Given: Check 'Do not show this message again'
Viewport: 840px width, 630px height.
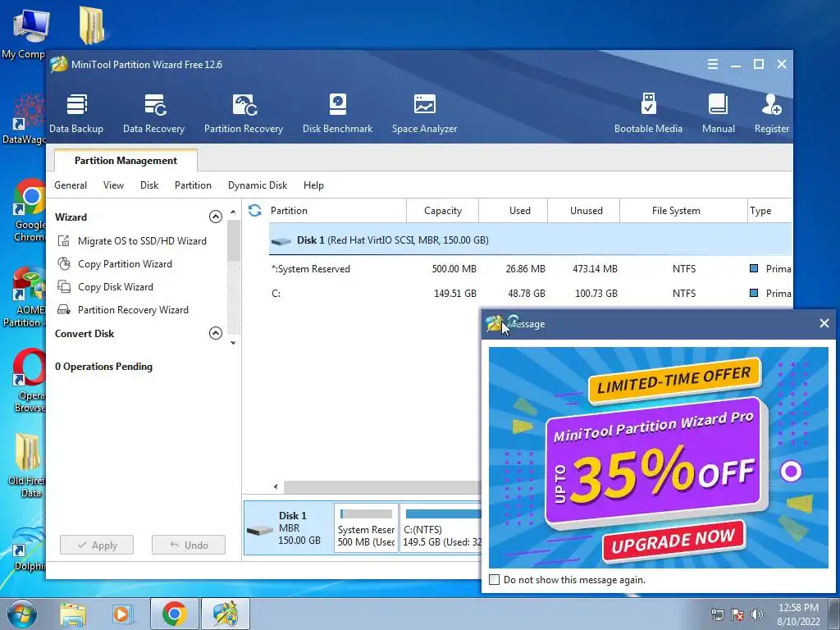Looking at the screenshot, I should click(x=495, y=580).
